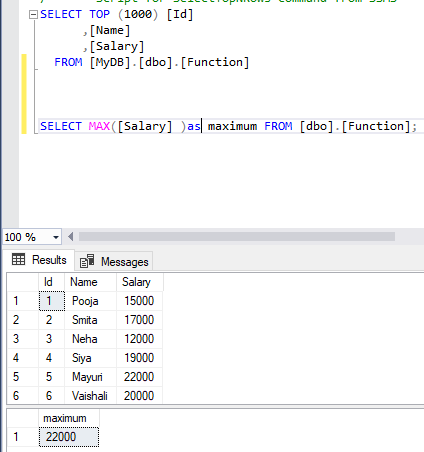The width and height of the screenshot is (424, 452).
Task: Select the Siya name cell
Action: 90,358
